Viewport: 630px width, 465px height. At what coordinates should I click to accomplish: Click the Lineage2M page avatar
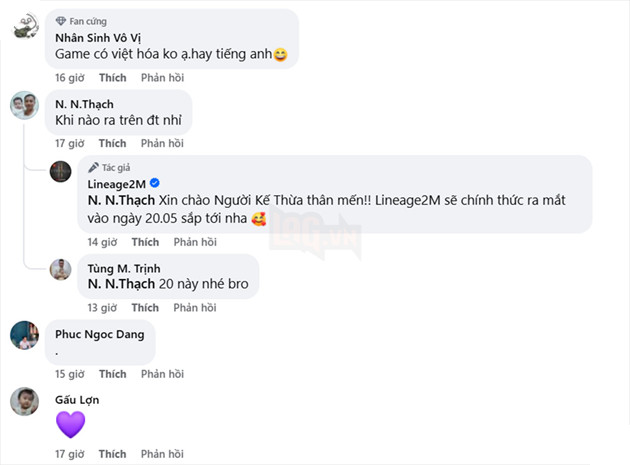click(63, 171)
